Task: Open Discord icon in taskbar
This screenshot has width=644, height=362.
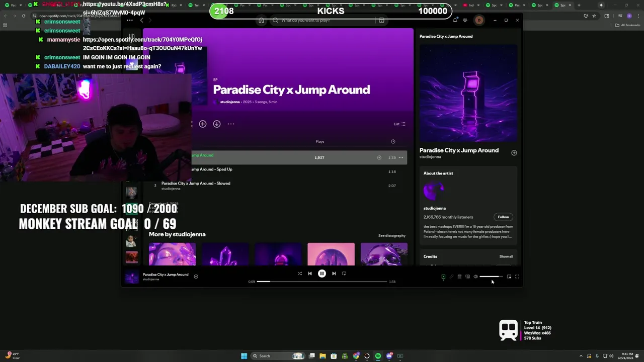Action: pos(389,356)
